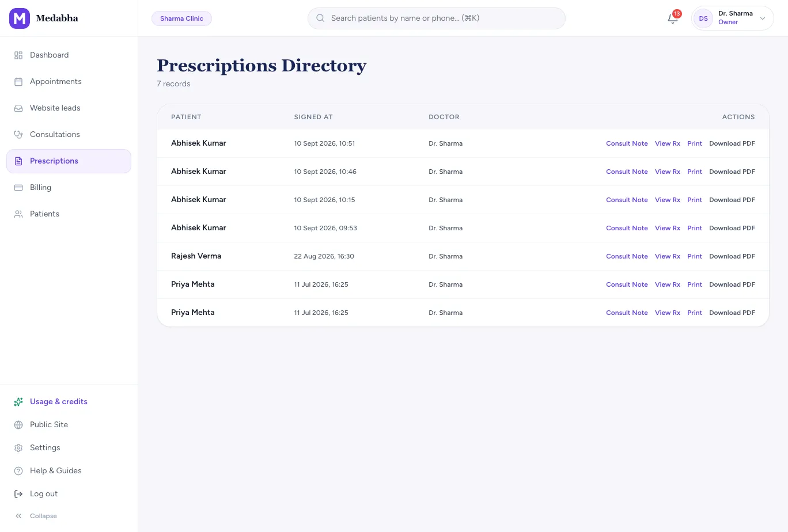This screenshot has width=788, height=532.
Task: Collapse the sidebar
Action: tap(69, 516)
